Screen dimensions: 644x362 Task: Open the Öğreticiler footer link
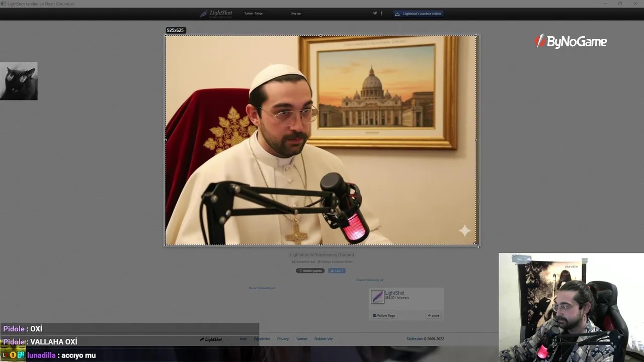(x=262, y=339)
